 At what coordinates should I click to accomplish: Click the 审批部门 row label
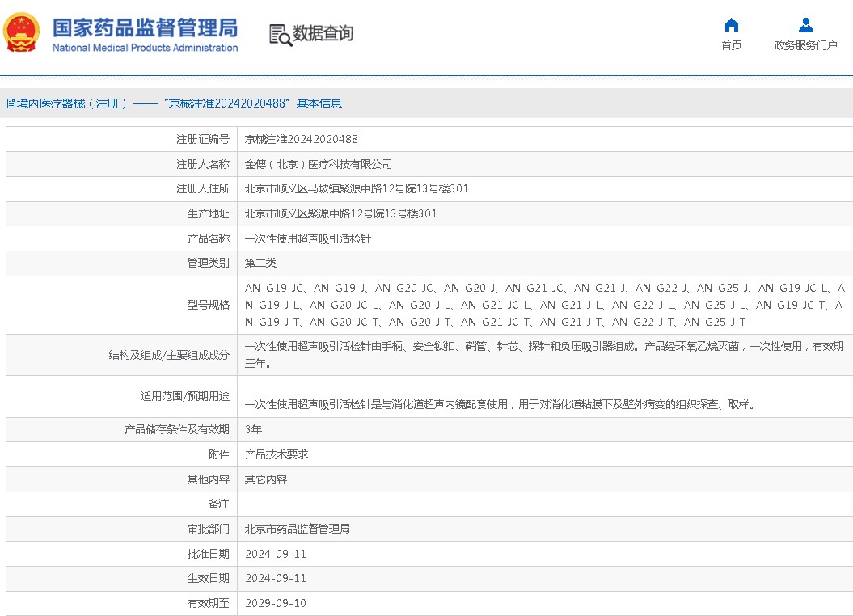[209, 529]
